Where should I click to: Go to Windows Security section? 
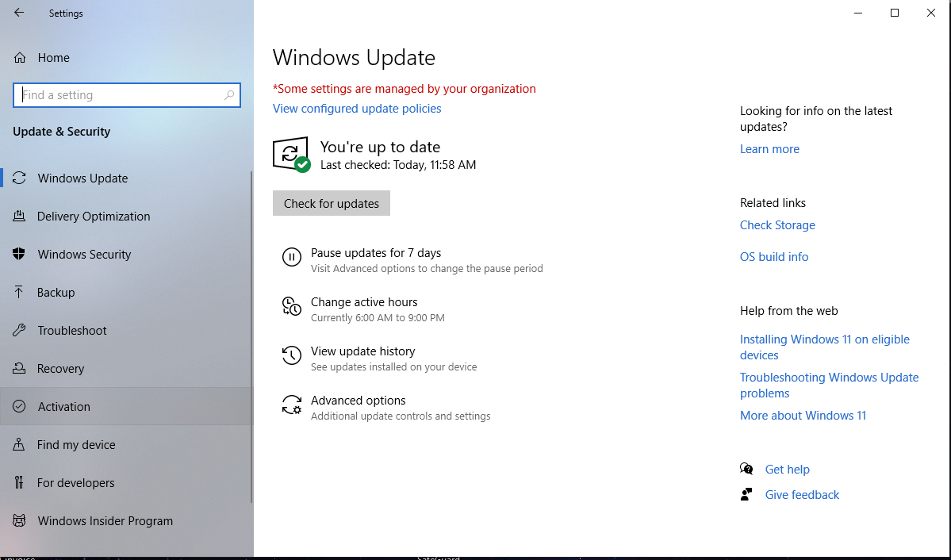click(x=127, y=254)
